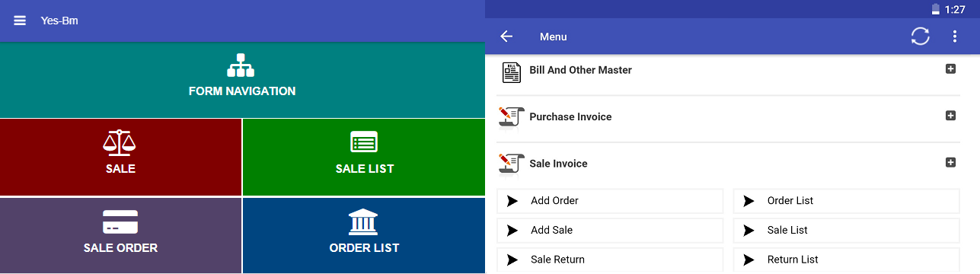Open the blue Order List tile
The height and width of the screenshot is (274, 980).
point(364,235)
